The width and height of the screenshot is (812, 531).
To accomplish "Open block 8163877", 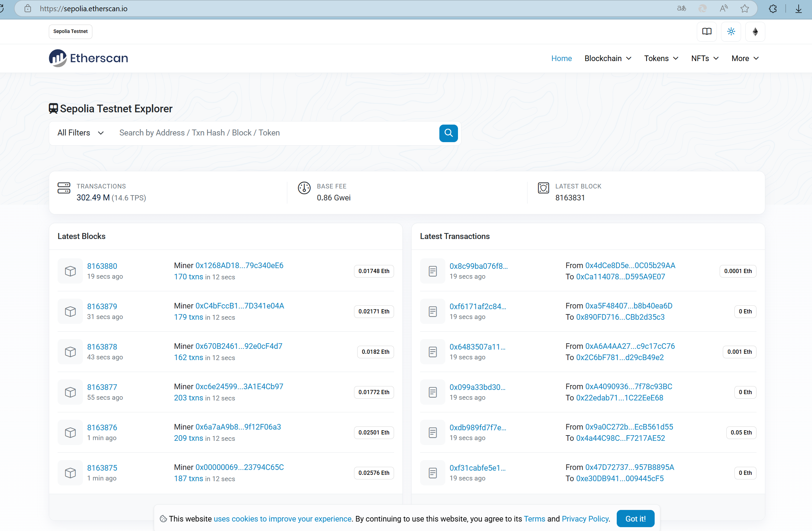I will [x=102, y=387].
